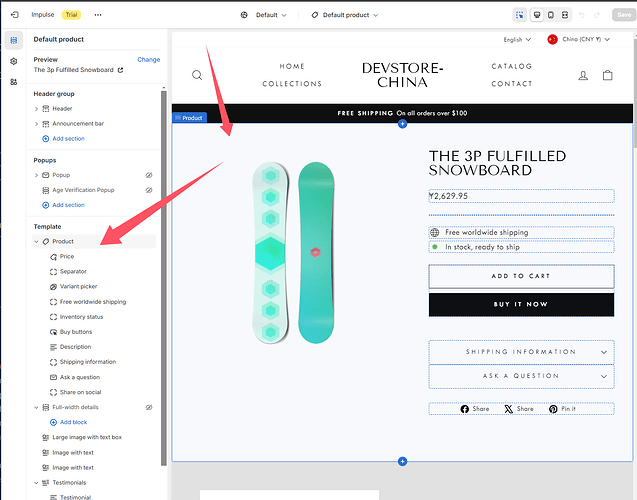The image size is (637, 500).
Task: Click the storefront search magnifier icon
Action: [x=197, y=75]
